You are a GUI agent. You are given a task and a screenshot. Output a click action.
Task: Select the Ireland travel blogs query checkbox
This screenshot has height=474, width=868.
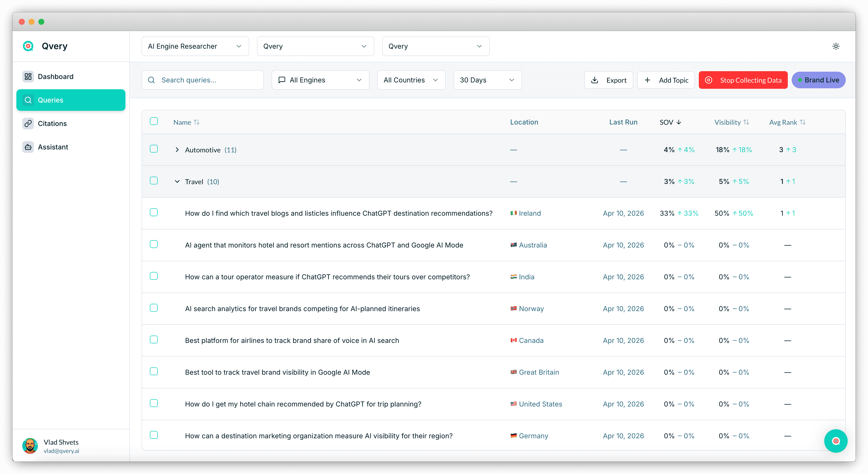click(x=154, y=212)
